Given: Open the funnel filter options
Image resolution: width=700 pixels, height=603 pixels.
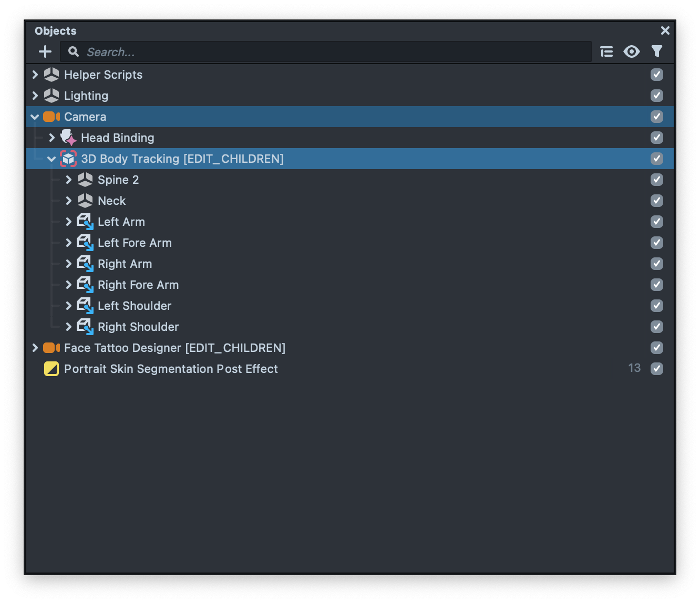Looking at the screenshot, I should click(656, 51).
